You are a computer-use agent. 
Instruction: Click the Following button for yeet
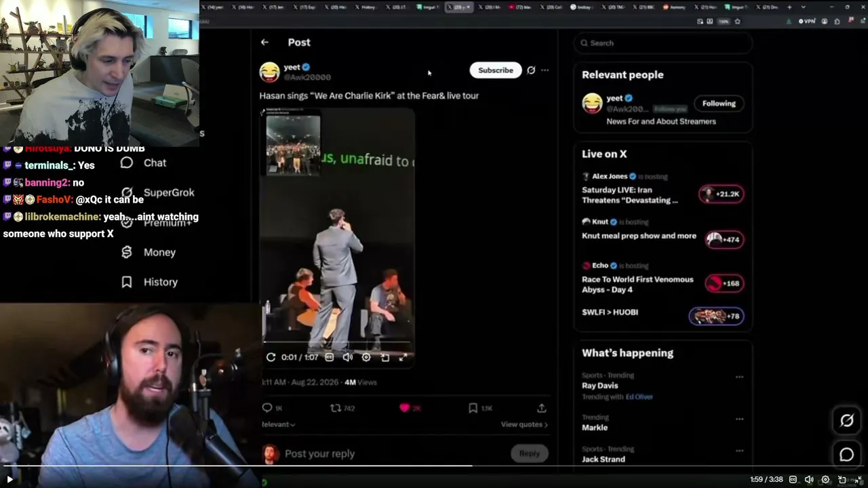click(719, 103)
